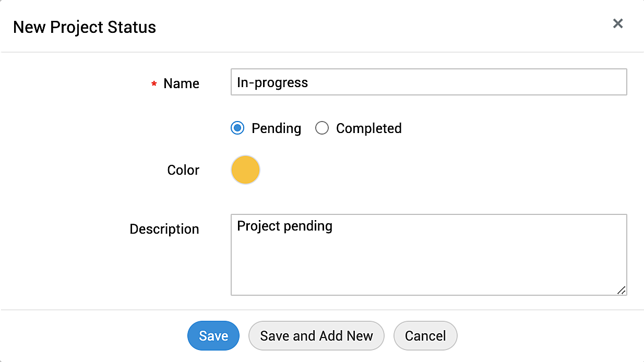Image resolution: width=644 pixels, height=362 pixels.
Task: Select the Pending radio button
Action: pos(237,128)
